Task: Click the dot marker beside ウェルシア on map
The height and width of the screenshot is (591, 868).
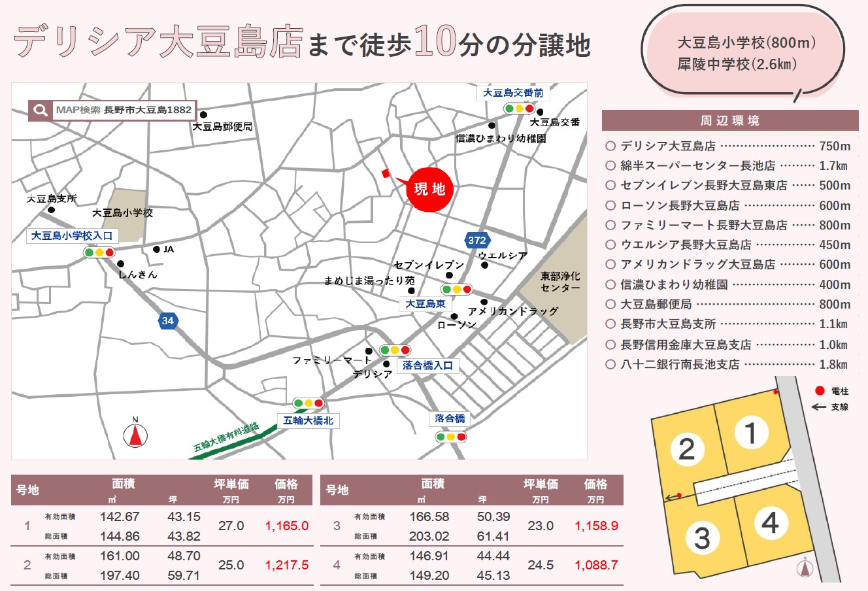Action: pos(484,265)
